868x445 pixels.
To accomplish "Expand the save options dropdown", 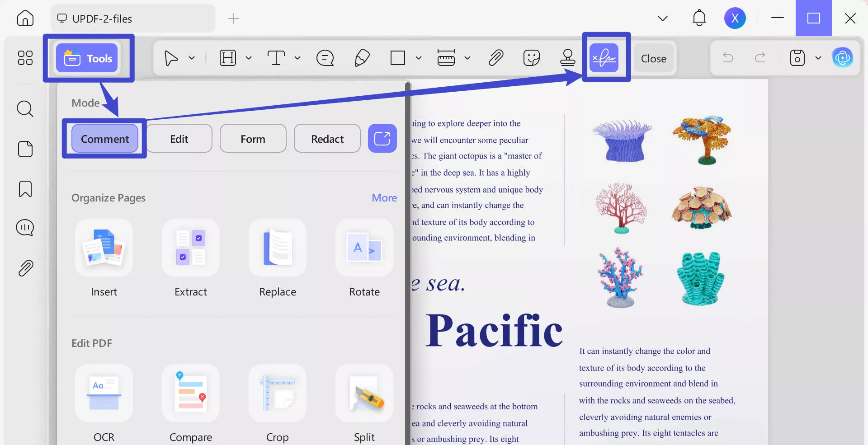I will (819, 58).
